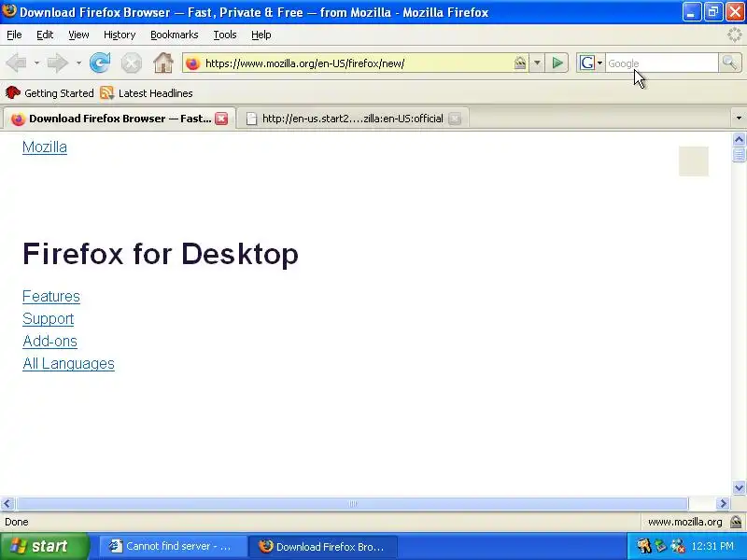Click the green Go button

[557, 63]
